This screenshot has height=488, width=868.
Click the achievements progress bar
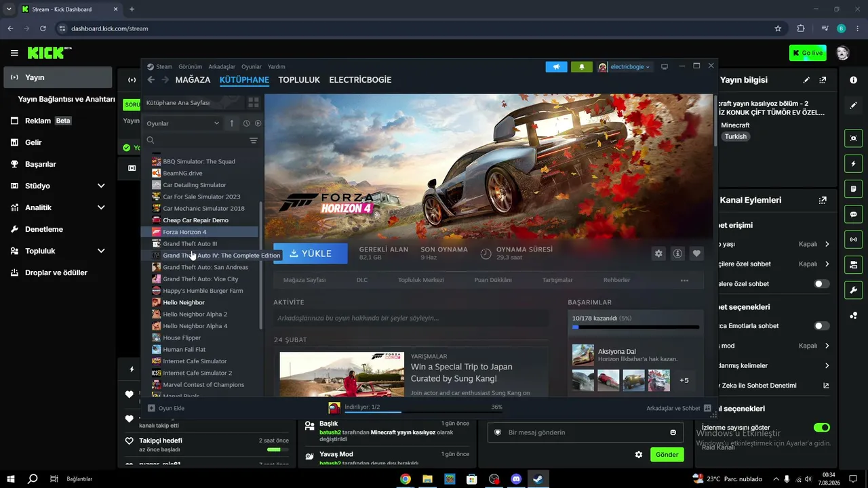[x=635, y=327]
